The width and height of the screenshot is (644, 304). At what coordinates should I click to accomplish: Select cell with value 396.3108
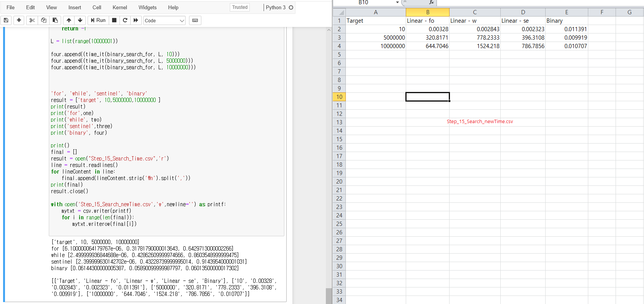pyautogui.click(x=523, y=38)
